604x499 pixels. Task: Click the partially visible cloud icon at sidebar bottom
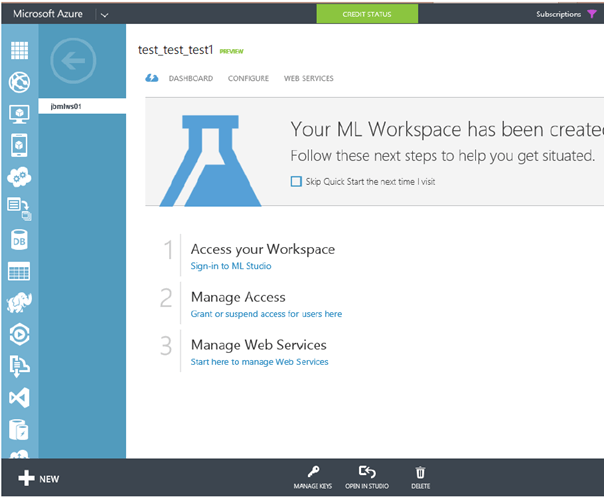point(19,454)
